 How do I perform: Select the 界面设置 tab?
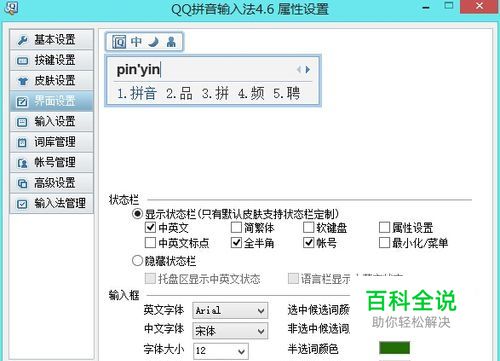tap(52, 101)
